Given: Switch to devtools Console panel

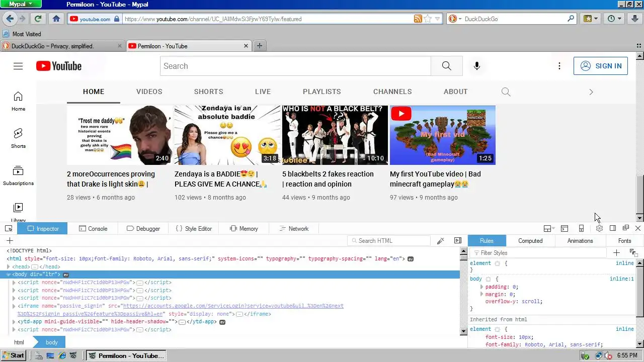Looking at the screenshot, I should 93,228.
